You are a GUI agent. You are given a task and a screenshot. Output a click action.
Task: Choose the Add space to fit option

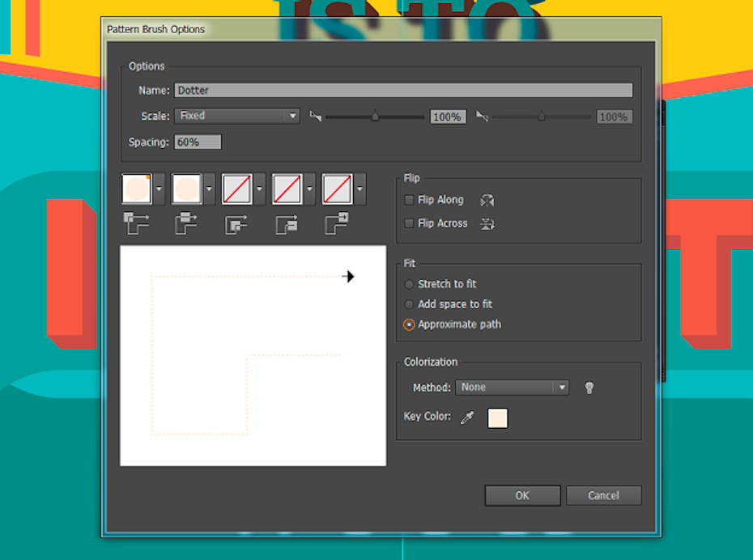point(410,304)
